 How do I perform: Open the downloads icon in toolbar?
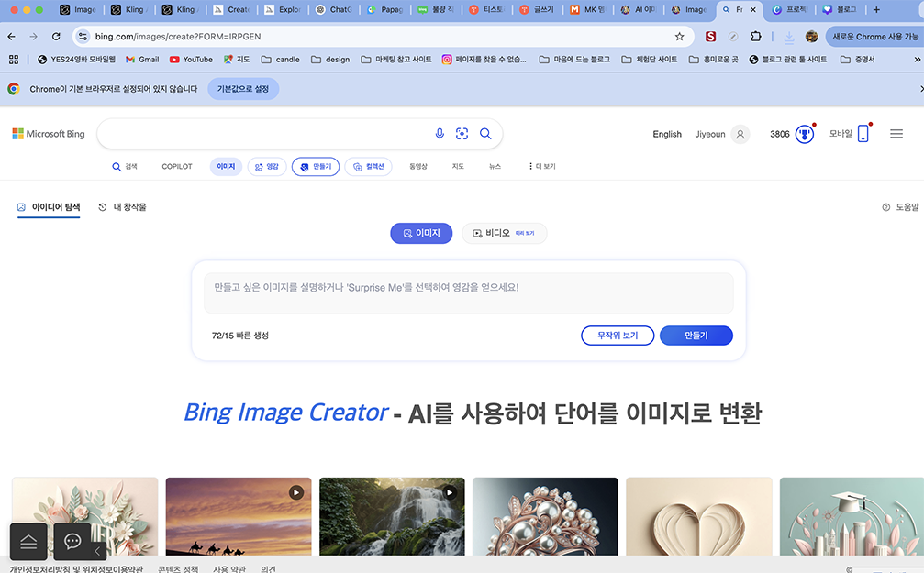click(x=789, y=37)
